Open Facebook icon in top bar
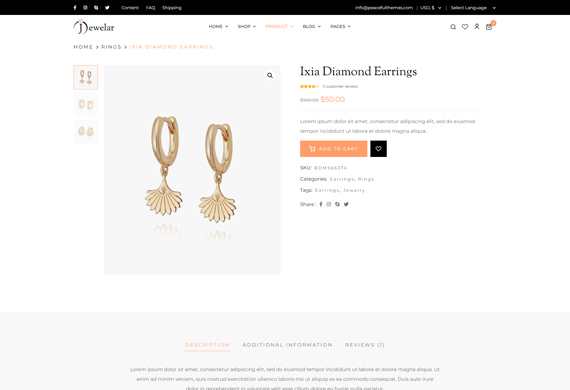 point(75,8)
